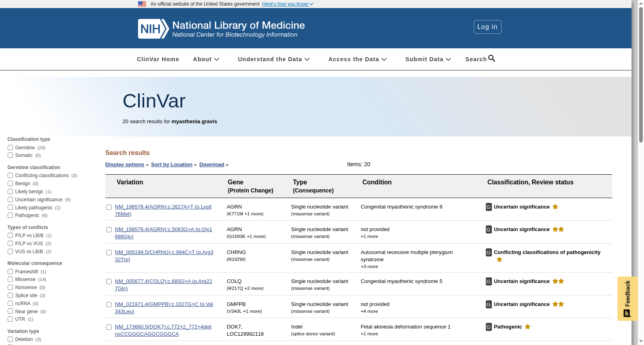Click review stars in AGRN c.5063G>A row
644x345 pixels.
558,229
